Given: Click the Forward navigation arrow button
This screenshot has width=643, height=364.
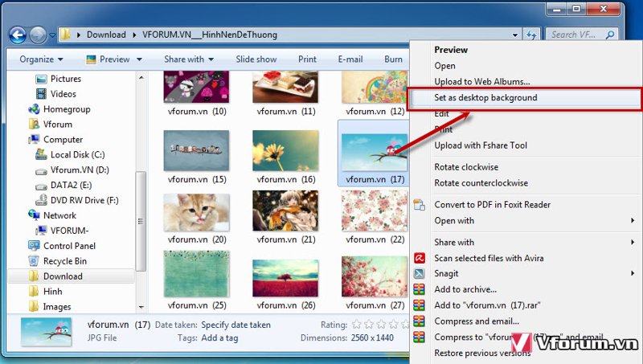Looking at the screenshot, I should pos(38,35).
